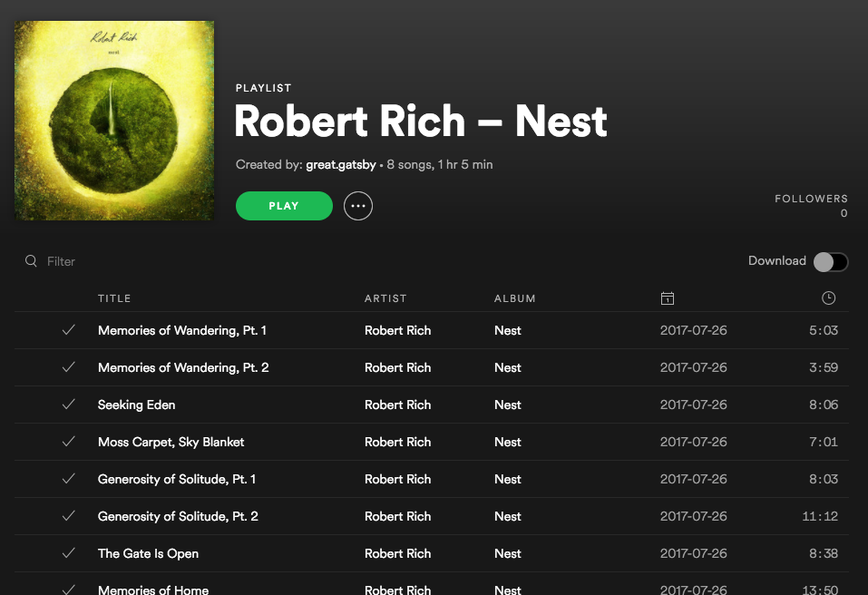Image resolution: width=868 pixels, height=595 pixels.
Task: Open Nest album in Generosity of Solitude, Pt. 2 row
Action: [508, 516]
